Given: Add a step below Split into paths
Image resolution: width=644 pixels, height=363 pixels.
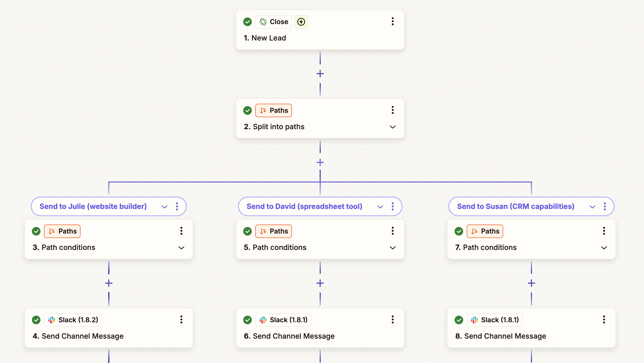Looking at the screenshot, I should [x=320, y=162].
